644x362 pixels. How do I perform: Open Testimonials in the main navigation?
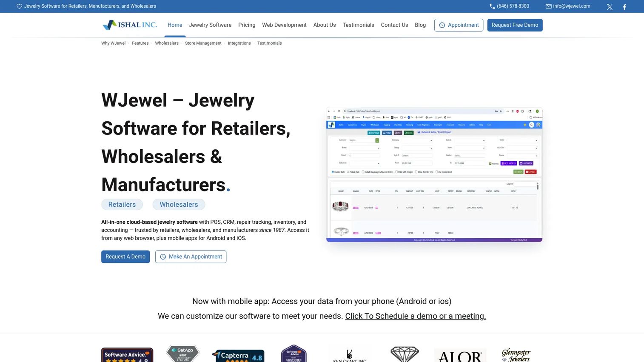358,25
